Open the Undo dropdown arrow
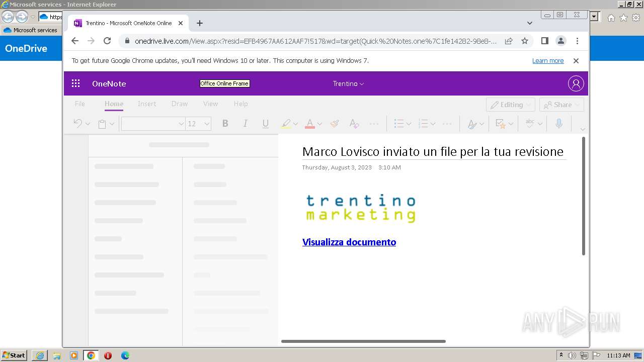This screenshot has height=362, width=644. click(x=88, y=124)
